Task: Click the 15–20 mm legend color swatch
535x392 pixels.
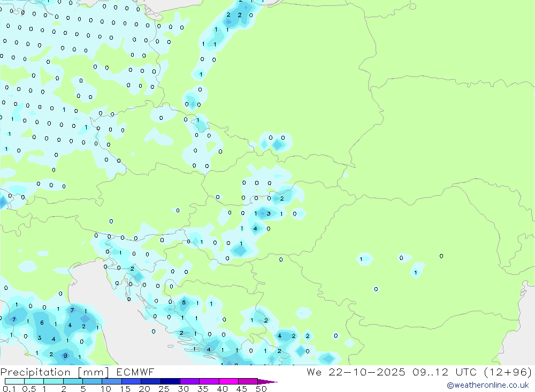Action: tap(131, 381)
